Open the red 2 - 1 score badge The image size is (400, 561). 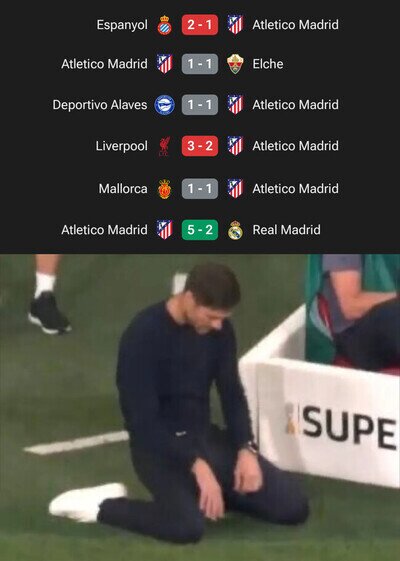point(200,25)
